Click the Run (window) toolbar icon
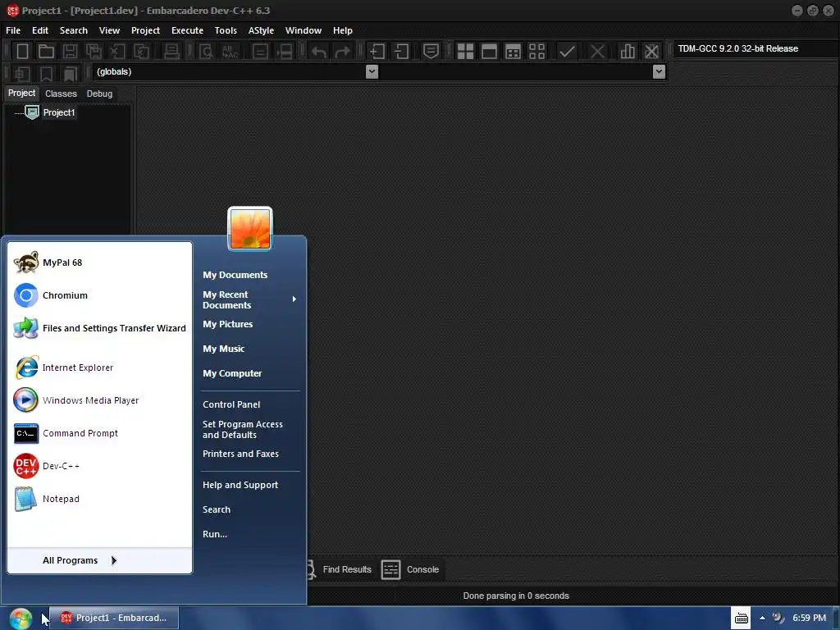Screen dimensions: 840x630 point(489,52)
